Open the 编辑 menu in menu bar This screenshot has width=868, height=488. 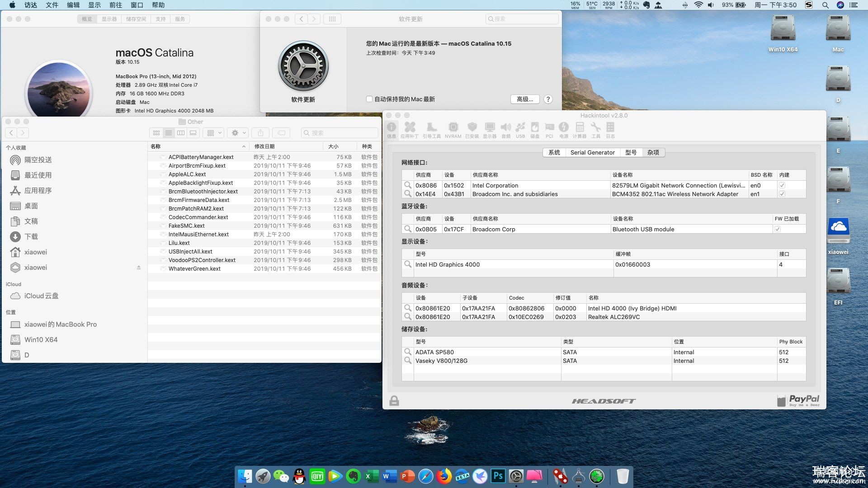(73, 5)
